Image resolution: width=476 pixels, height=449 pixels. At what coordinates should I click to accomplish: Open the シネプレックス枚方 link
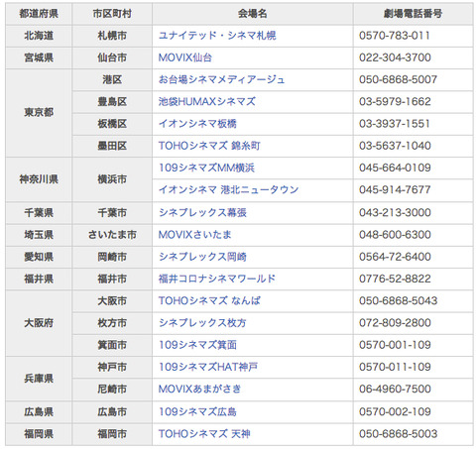click(x=202, y=323)
